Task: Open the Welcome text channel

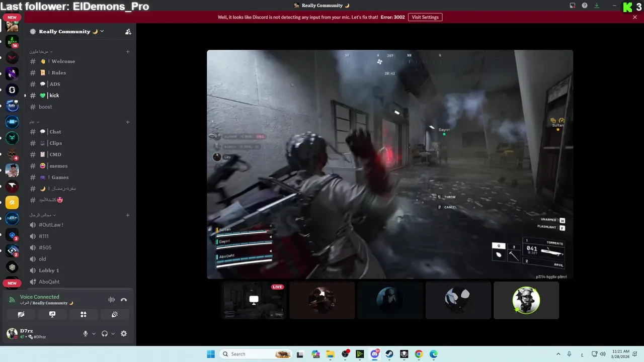Action: (79, 61)
